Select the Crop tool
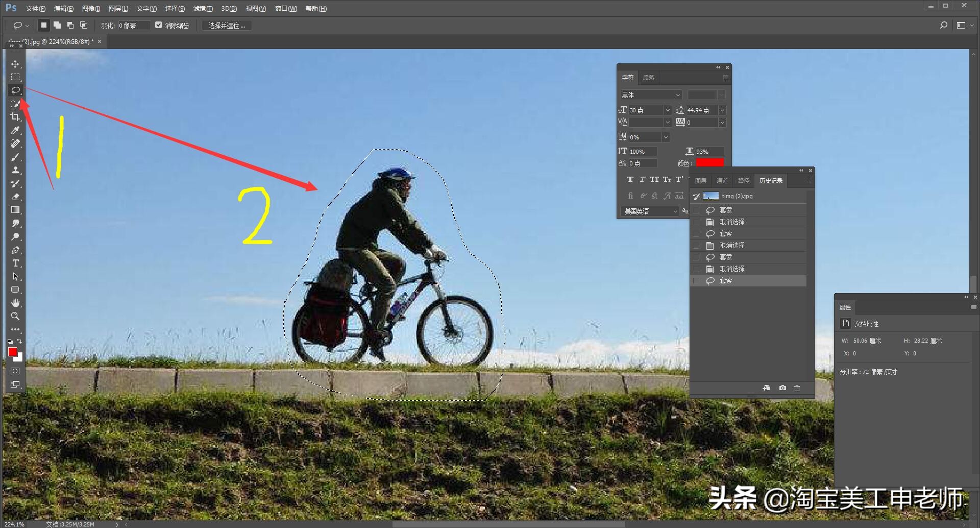The width and height of the screenshot is (980, 528). click(15, 117)
